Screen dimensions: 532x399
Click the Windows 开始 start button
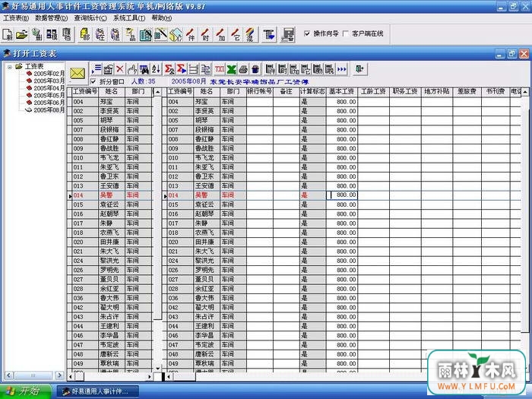coord(24,391)
